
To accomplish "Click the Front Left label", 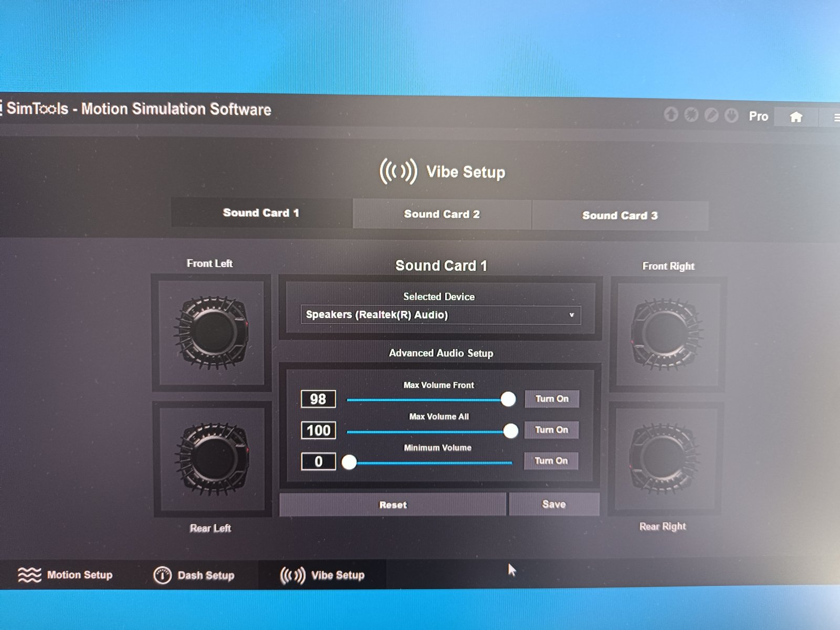I will (209, 264).
